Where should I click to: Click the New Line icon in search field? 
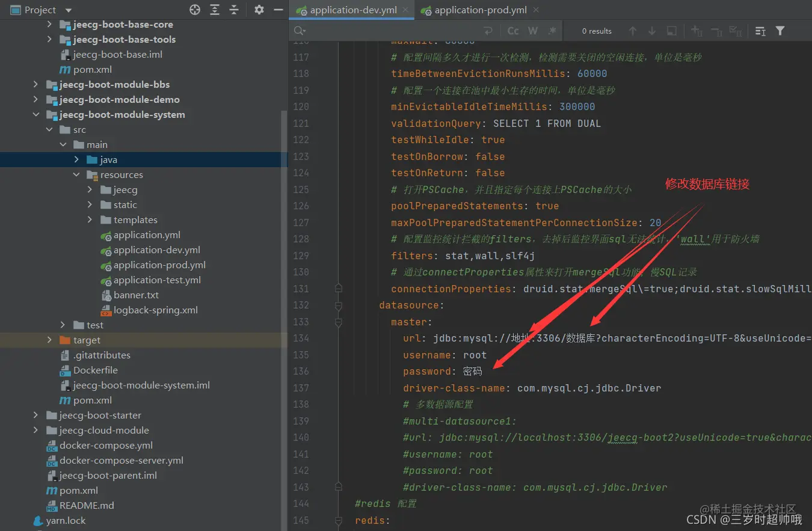(488, 31)
